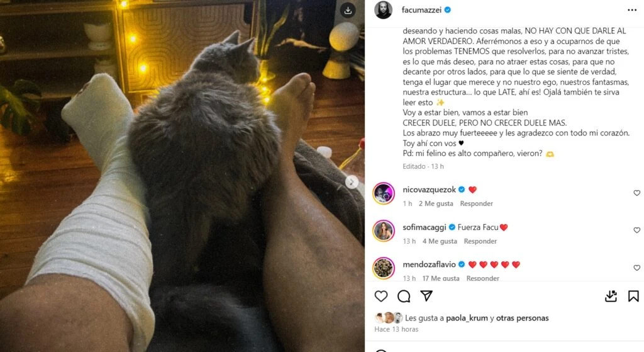
Task: Save the post with the bookmark icon
Action: click(633, 296)
